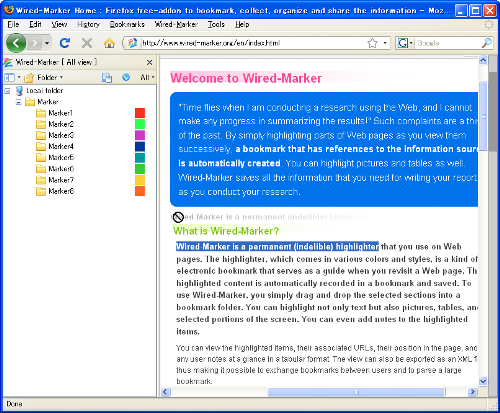
Task: Click the Wired-Marker sidebar logo icon
Action: click(x=8, y=62)
